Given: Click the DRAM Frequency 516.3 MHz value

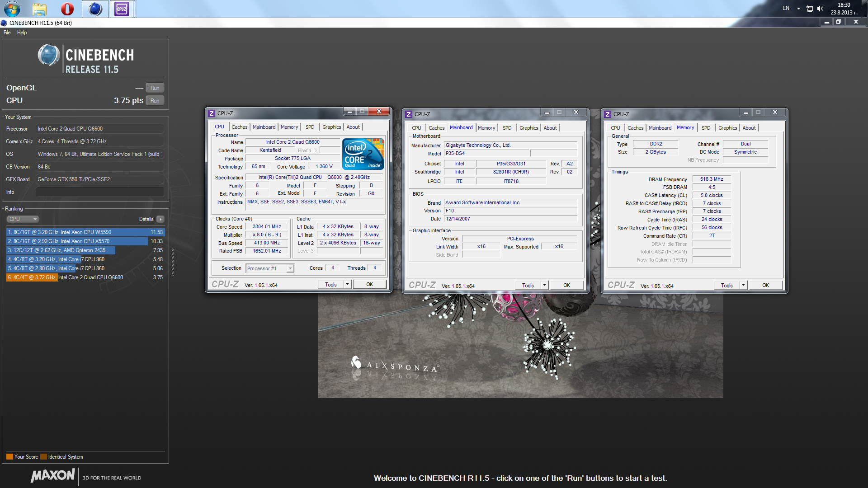Looking at the screenshot, I should click(x=712, y=179).
